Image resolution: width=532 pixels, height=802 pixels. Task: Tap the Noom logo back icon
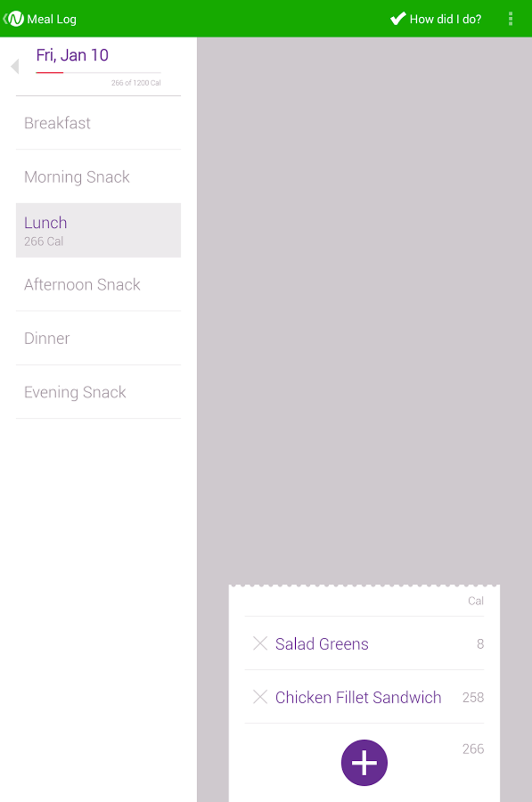click(x=14, y=19)
